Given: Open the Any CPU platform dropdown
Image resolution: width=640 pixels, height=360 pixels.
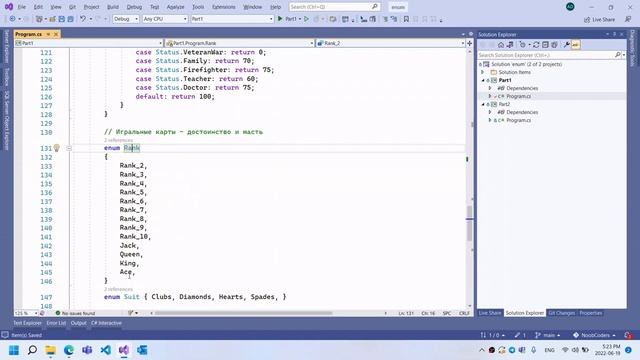Looking at the screenshot, I should point(165,19).
